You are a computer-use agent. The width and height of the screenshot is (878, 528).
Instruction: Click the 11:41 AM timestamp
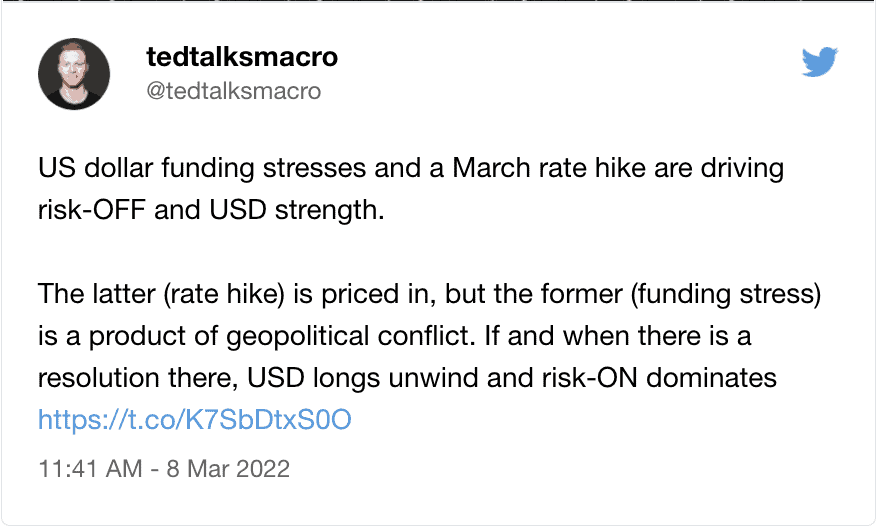coord(90,469)
